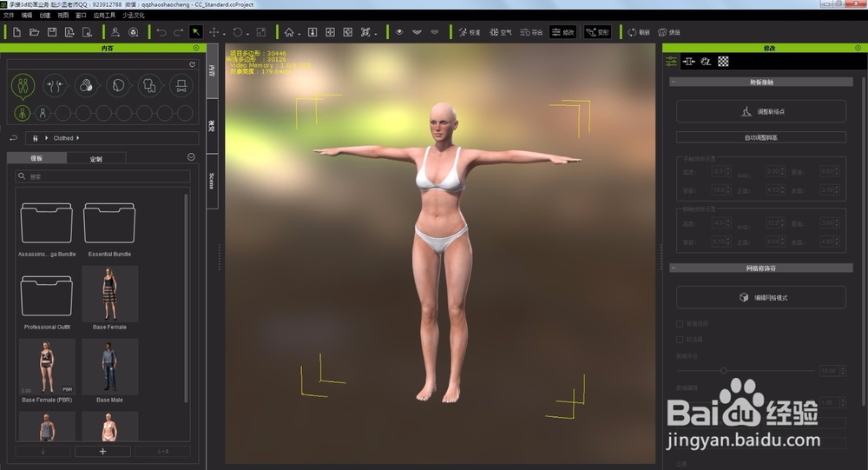Open an existing project file
Viewport: 868px width, 470px height.
pos(35,32)
